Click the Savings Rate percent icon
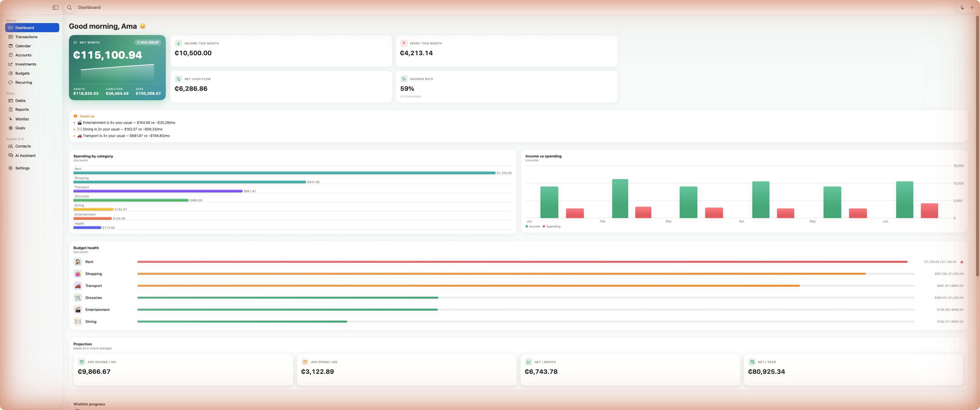The height and width of the screenshot is (410, 980). pos(404,79)
